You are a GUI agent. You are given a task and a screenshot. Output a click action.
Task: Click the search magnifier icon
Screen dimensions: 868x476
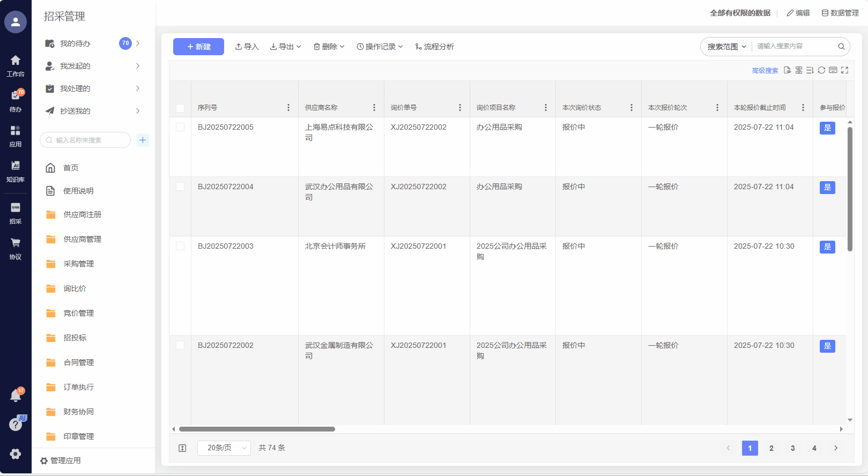(841, 47)
